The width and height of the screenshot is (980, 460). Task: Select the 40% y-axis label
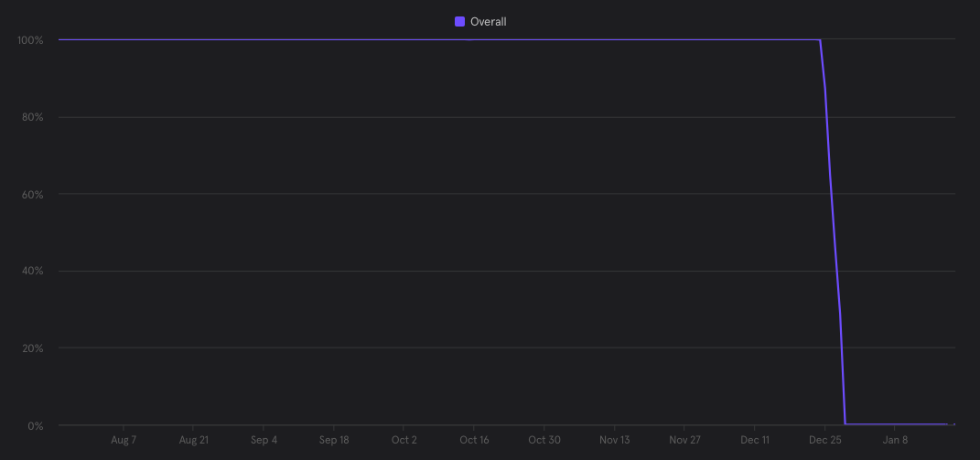[x=33, y=272]
